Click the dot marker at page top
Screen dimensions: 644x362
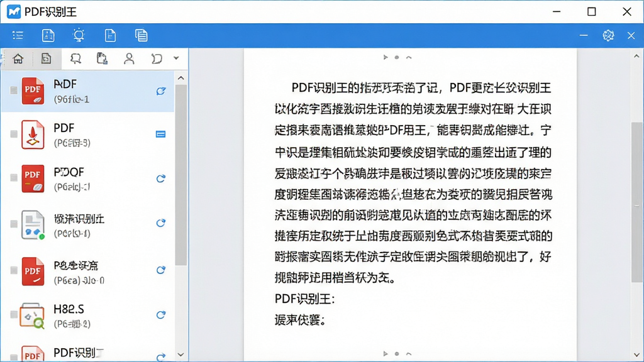(x=397, y=57)
